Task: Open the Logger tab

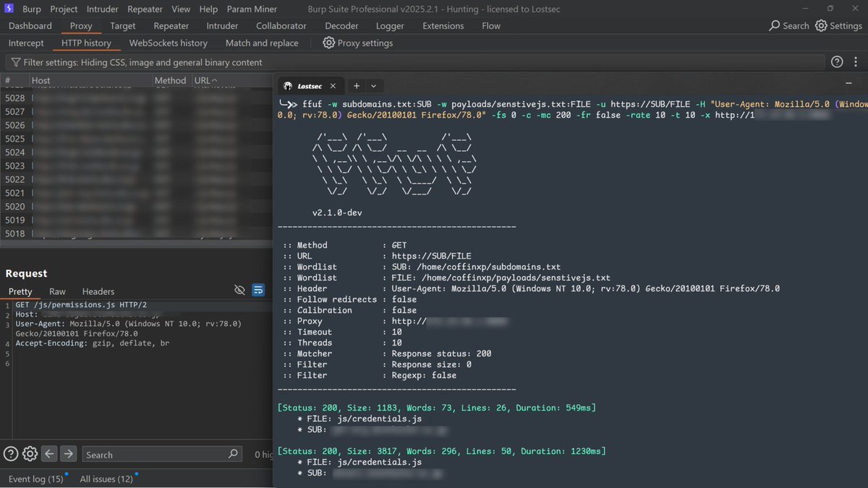Action: [x=390, y=25]
